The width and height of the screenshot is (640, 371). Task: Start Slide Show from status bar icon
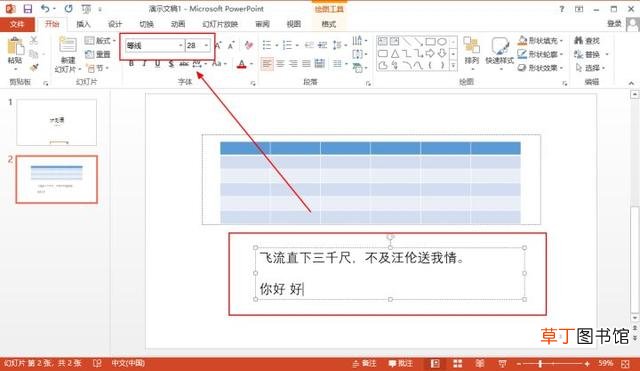[x=502, y=363]
